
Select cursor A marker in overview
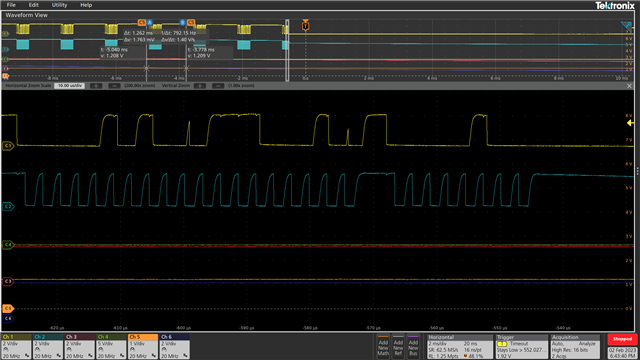[150, 22]
